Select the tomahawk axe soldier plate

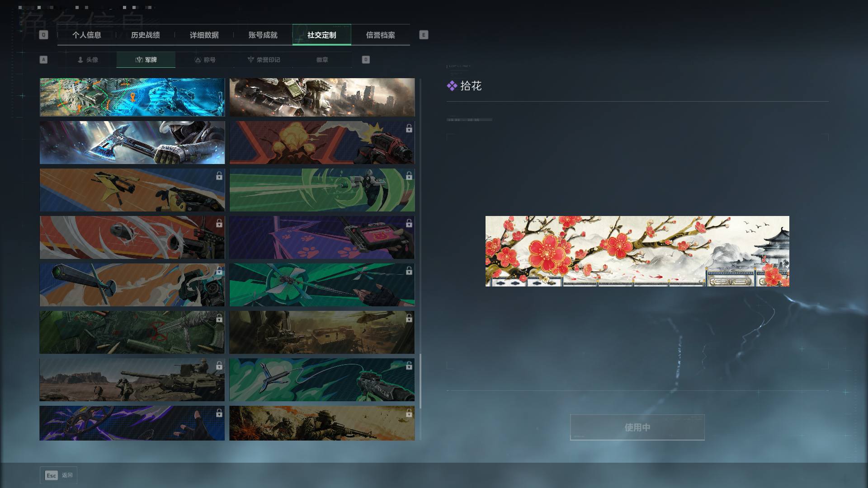[x=132, y=142]
